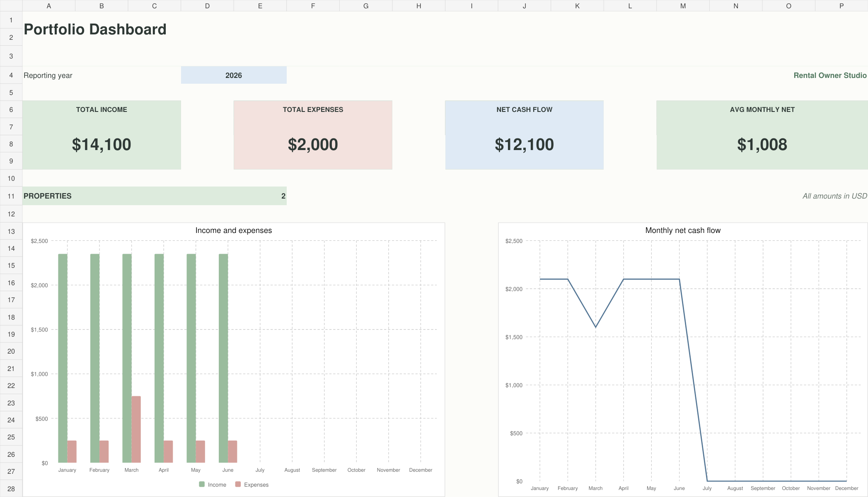This screenshot has height=497, width=868.
Task: Select the PROPERTIES label cell
Action: (x=48, y=196)
